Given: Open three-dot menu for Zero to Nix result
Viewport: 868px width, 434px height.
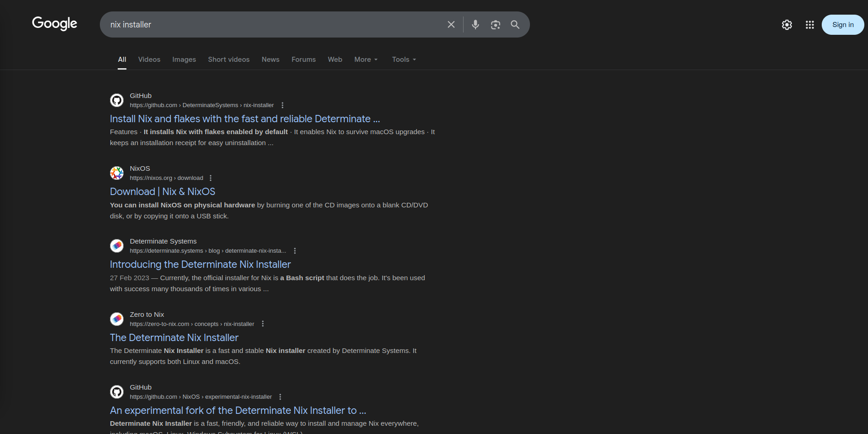Looking at the screenshot, I should click(x=262, y=324).
